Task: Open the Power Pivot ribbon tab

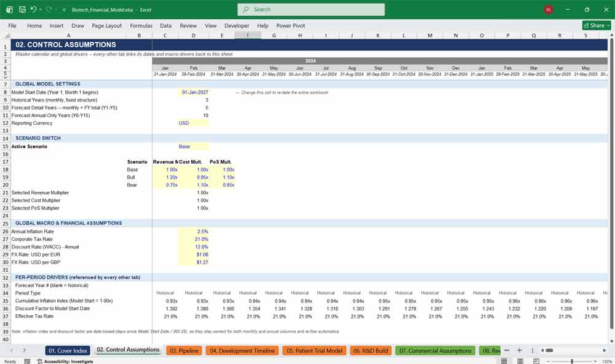Action: click(290, 25)
